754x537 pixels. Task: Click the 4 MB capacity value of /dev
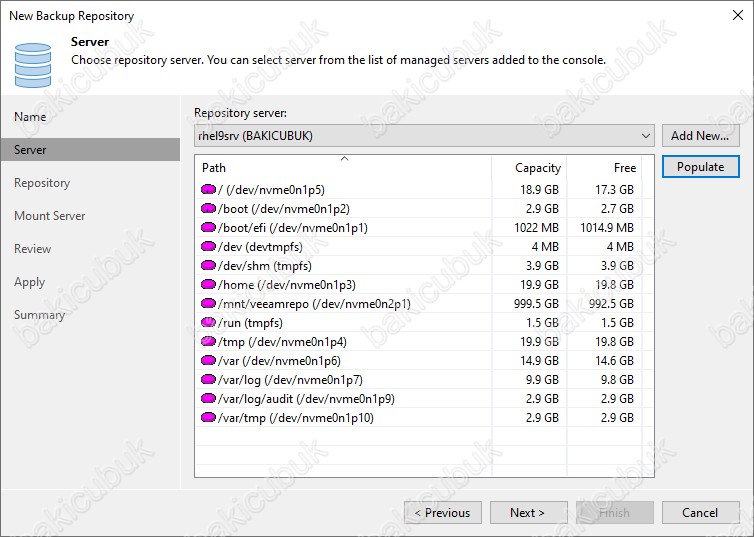tap(545, 247)
